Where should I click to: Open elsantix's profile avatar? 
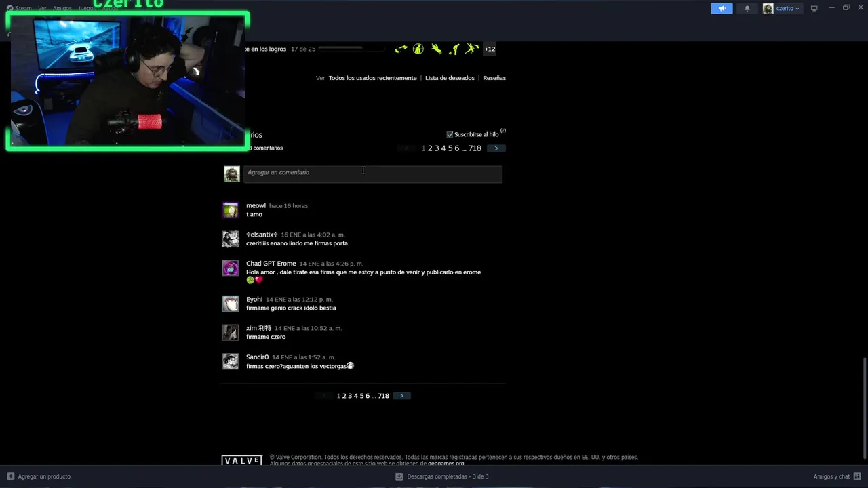point(231,239)
